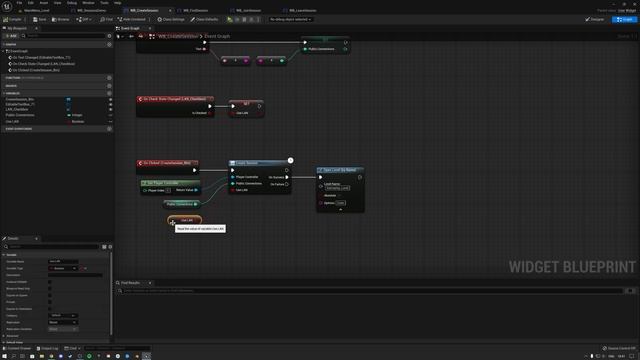Add event dispatcher via plus icon

[x=109, y=129]
